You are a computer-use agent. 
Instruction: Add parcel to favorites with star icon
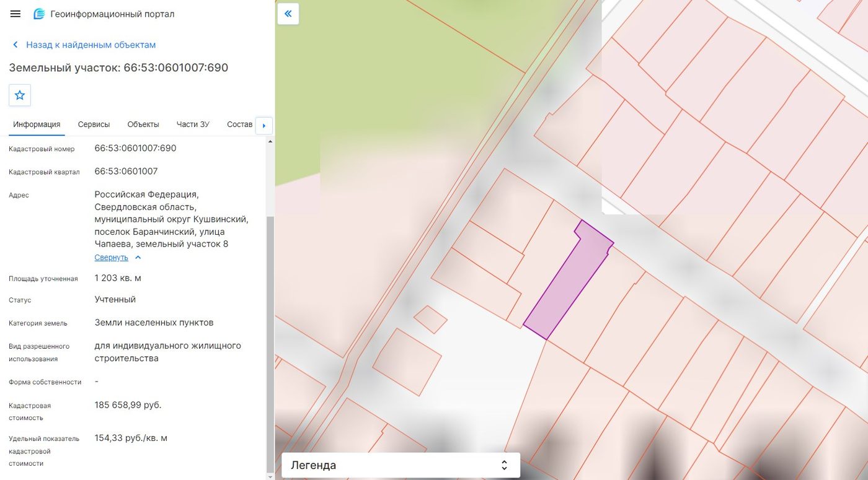pyautogui.click(x=20, y=95)
